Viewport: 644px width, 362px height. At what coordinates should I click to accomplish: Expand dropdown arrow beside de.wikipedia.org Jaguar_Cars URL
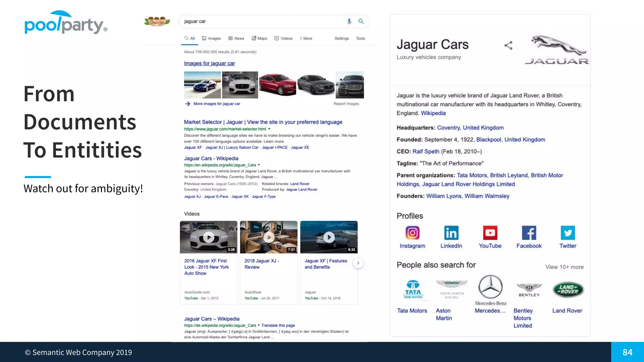(x=259, y=325)
